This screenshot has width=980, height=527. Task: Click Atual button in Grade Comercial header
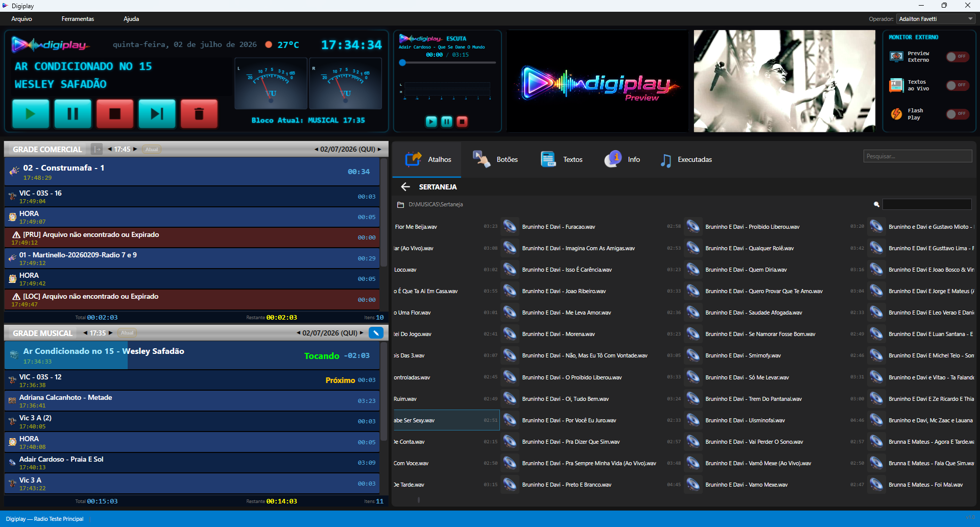pyautogui.click(x=152, y=149)
